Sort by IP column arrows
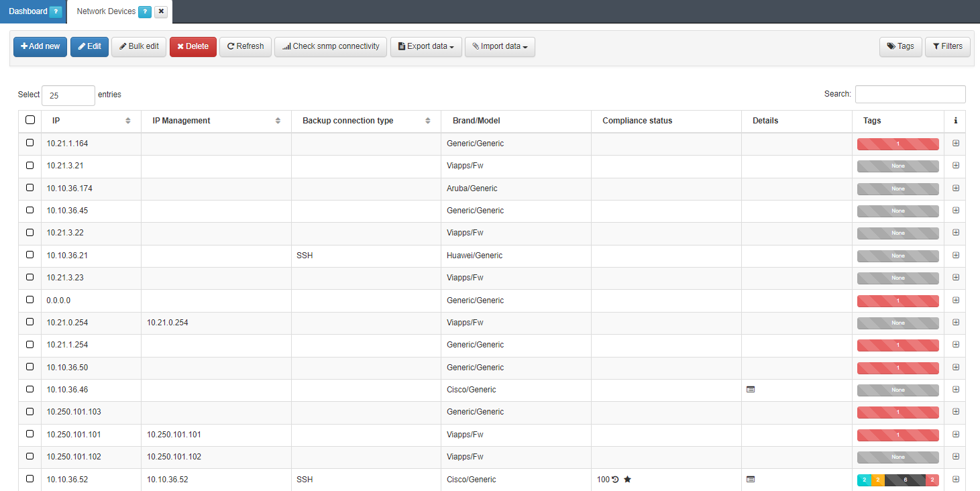The height and width of the screenshot is (491, 980). (128, 121)
